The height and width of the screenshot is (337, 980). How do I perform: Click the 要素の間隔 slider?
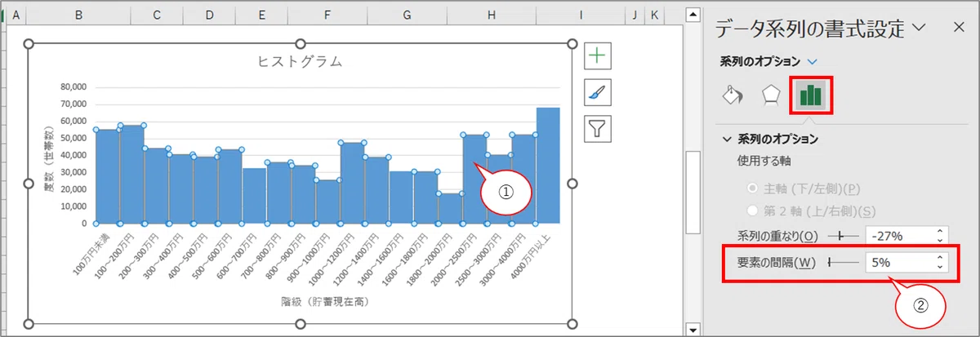click(x=844, y=262)
